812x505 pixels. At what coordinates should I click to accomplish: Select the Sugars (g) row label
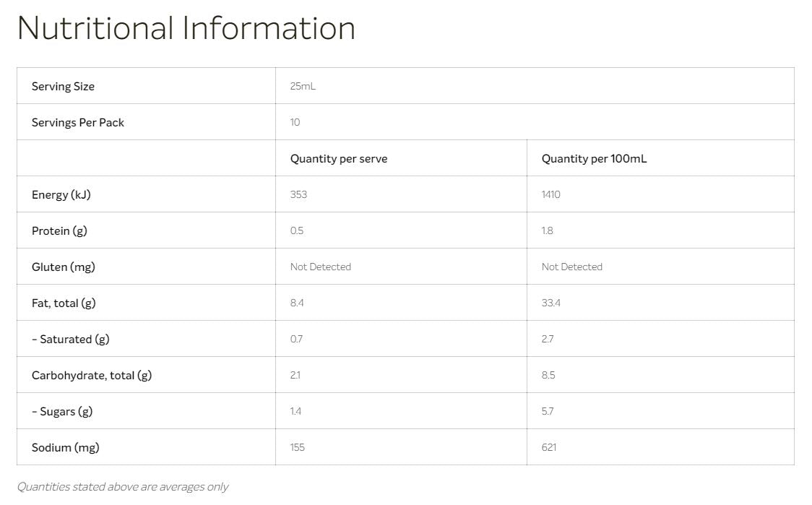(63, 411)
